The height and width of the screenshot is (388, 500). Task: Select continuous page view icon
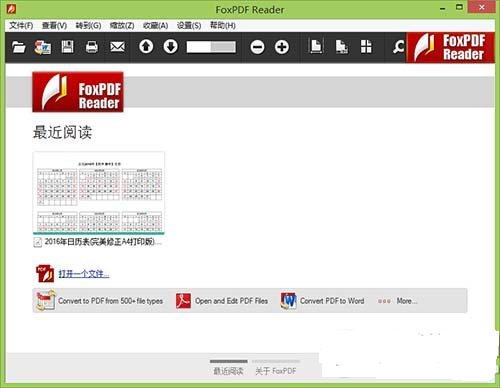click(342, 47)
